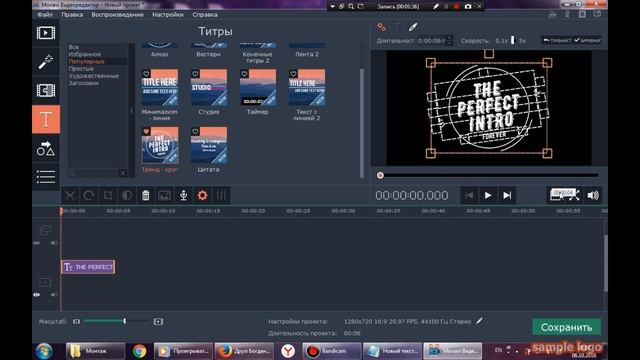Viewport: 640px width, 360px height.
Task: Stop recording with Bandicam red button
Action: [456, 7]
